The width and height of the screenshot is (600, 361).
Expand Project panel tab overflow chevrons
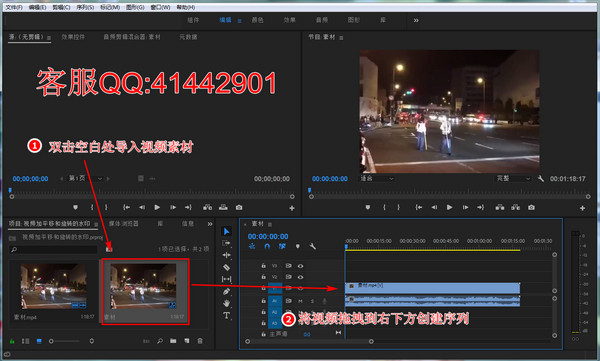coord(210,224)
